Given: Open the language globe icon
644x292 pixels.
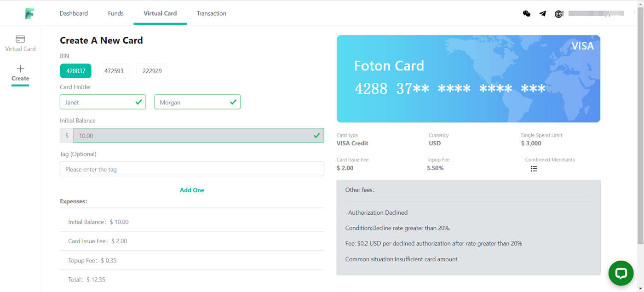Looking at the screenshot, I should 559,14.
